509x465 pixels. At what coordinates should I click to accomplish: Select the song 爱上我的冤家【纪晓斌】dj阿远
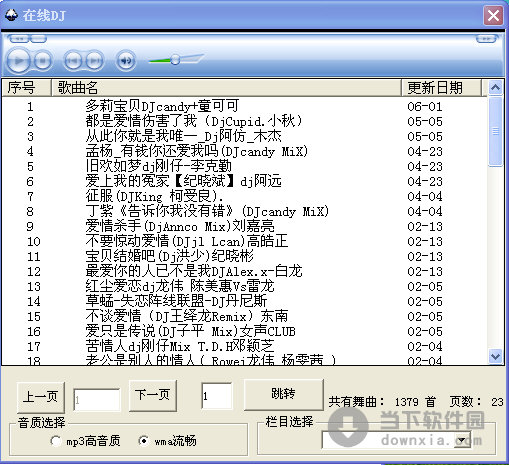(x=183, y=181)
